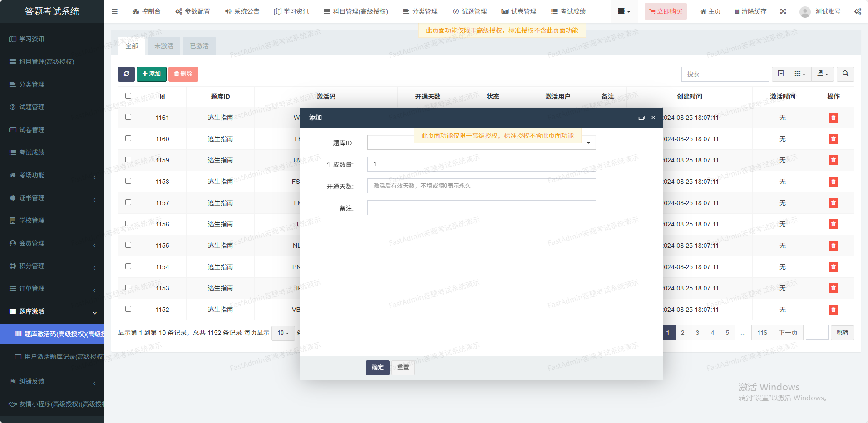Click the refresh icon button in table toolbar
Viewport: 868px width, 423px height.
[x=126, y=74]
